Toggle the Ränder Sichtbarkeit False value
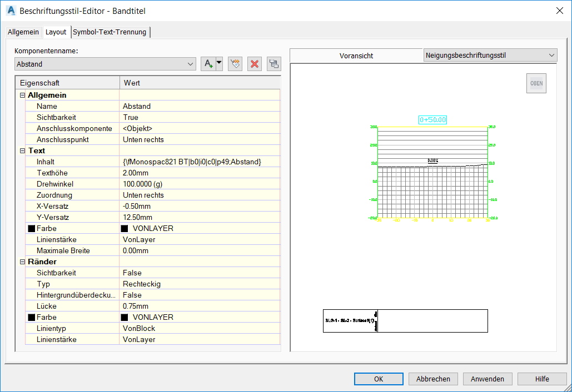The image size is (572, 392). (x=199, y=273)
